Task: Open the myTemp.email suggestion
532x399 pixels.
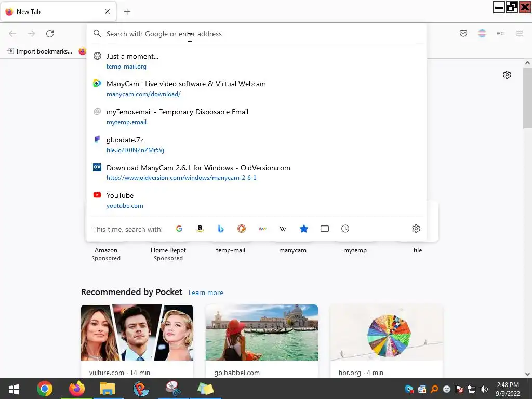Action: (x=256, y=117)
